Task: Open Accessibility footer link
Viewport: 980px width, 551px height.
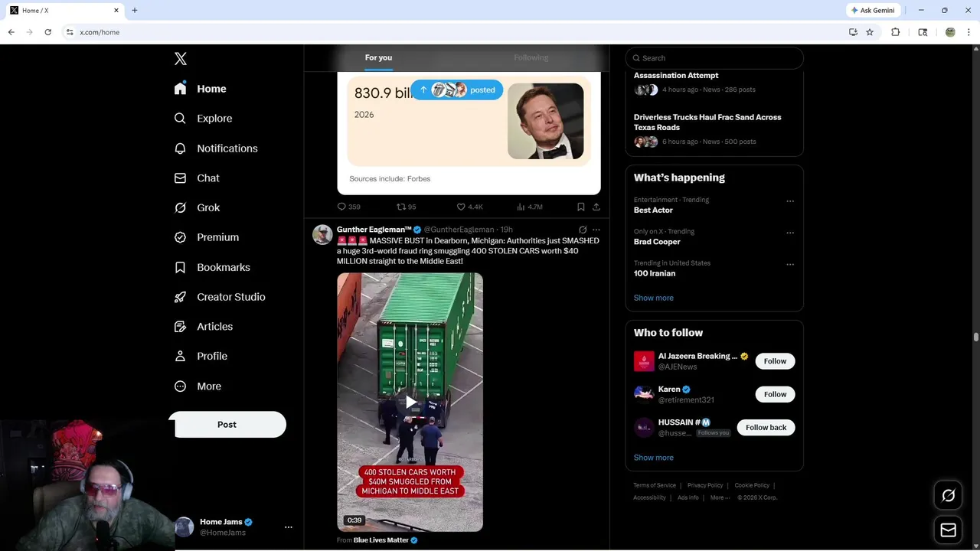Action: pyautogui.click(x=650, y=497)
